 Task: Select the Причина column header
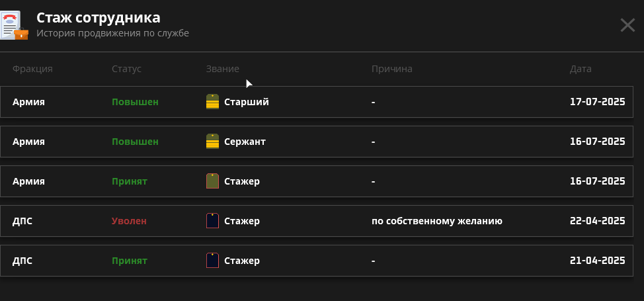point(392,69)
